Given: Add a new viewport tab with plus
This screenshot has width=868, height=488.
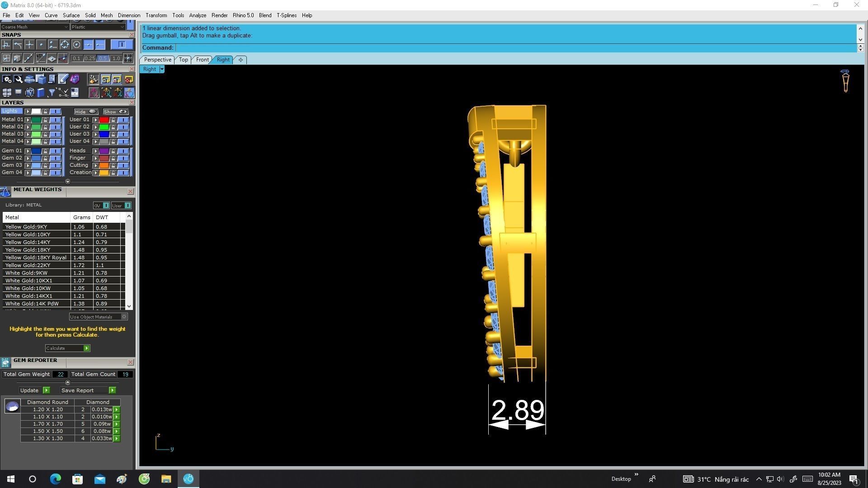Looking at the screenshot, I should [x=241, y=60].
